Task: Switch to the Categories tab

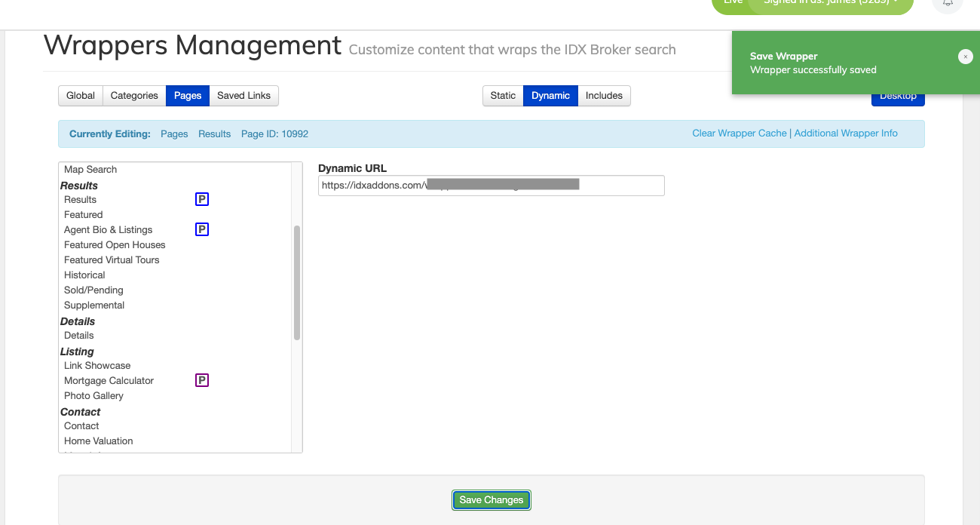Action: (134, 96)
